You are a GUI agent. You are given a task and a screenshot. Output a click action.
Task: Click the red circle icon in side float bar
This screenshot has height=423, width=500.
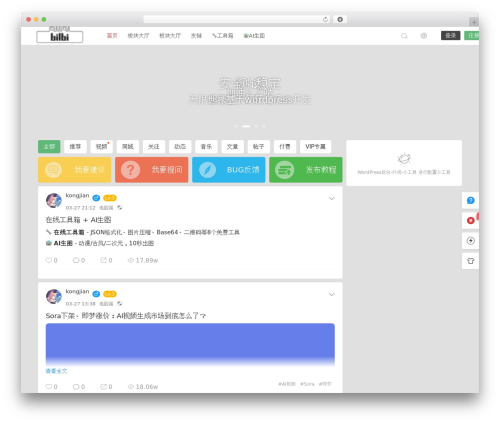pos(470,220)
